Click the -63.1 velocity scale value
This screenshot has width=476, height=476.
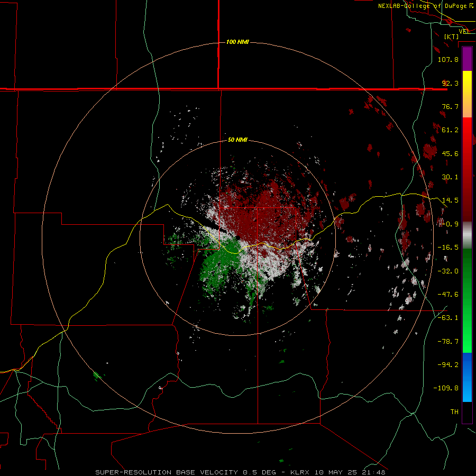[x=448, y=318]
